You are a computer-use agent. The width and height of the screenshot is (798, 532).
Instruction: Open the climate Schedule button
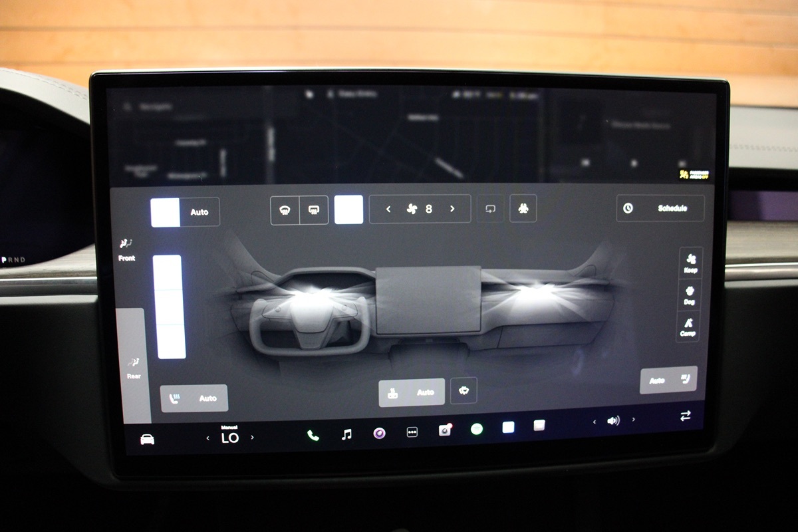click(660, 208)
